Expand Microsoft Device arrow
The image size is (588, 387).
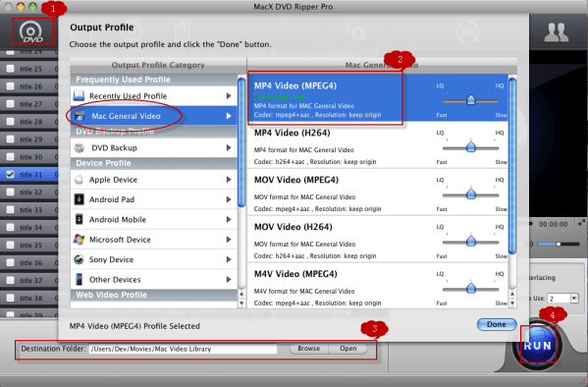click(x=229, y=240)
